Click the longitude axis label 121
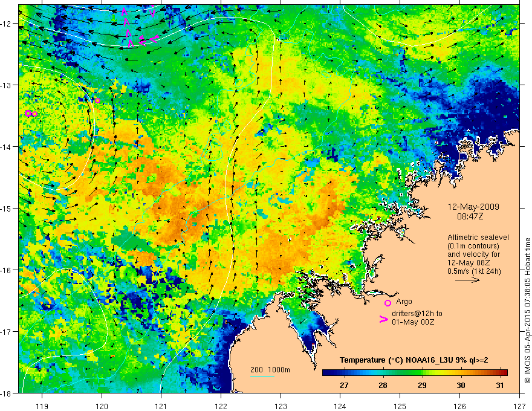This screenshot has width=532, height=411. point(161,406)
